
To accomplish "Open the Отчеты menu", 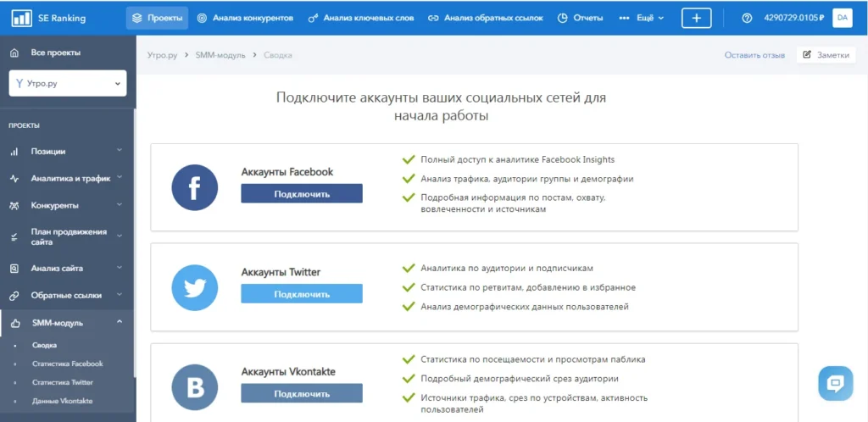I will tap(580, 18).
